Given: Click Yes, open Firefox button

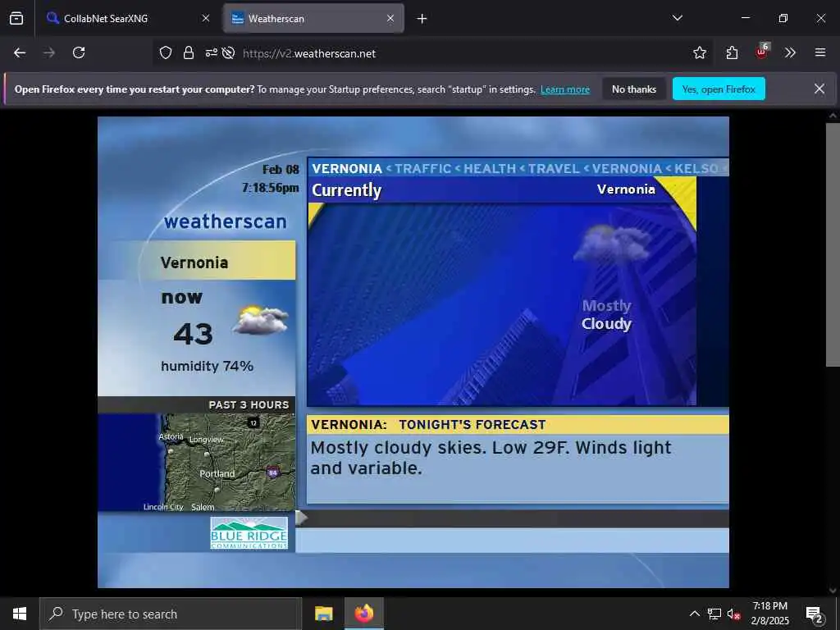Looking at the screenshot, I should (x=719, y=89).
